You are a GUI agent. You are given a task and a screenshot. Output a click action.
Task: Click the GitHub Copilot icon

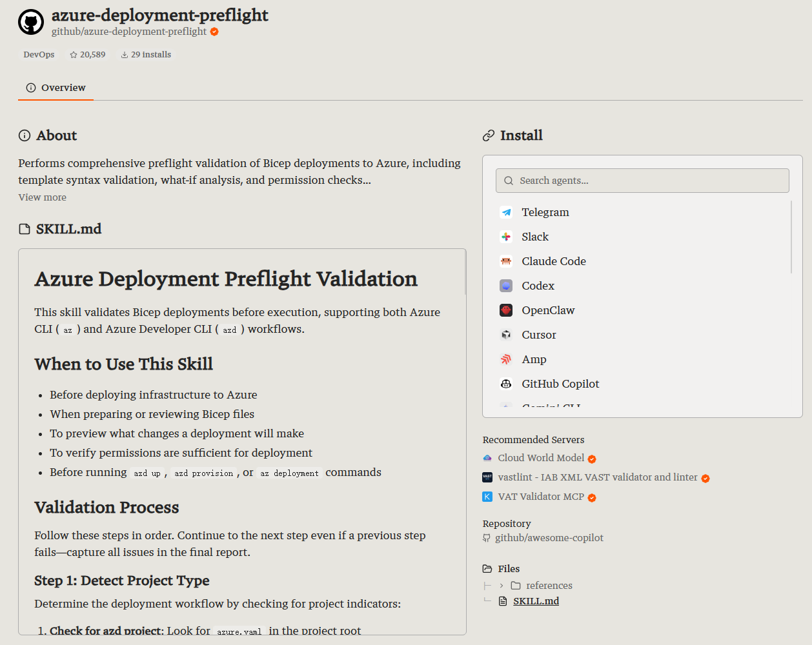[506, 384]
